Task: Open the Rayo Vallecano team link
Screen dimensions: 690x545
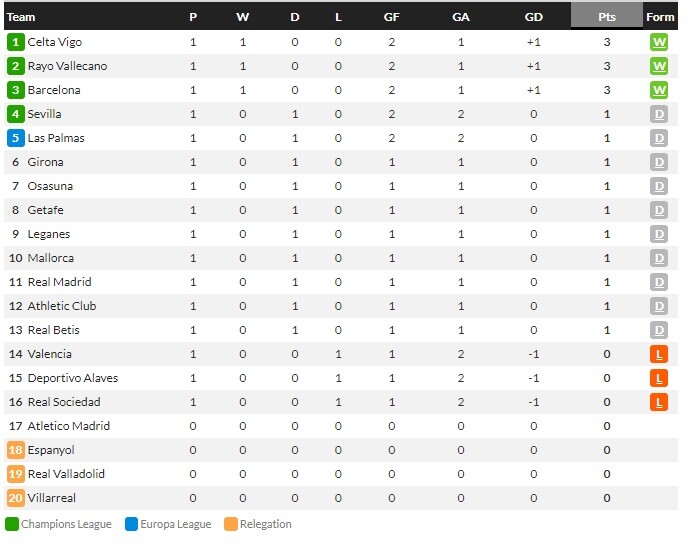Action: [x=67, y=66]
